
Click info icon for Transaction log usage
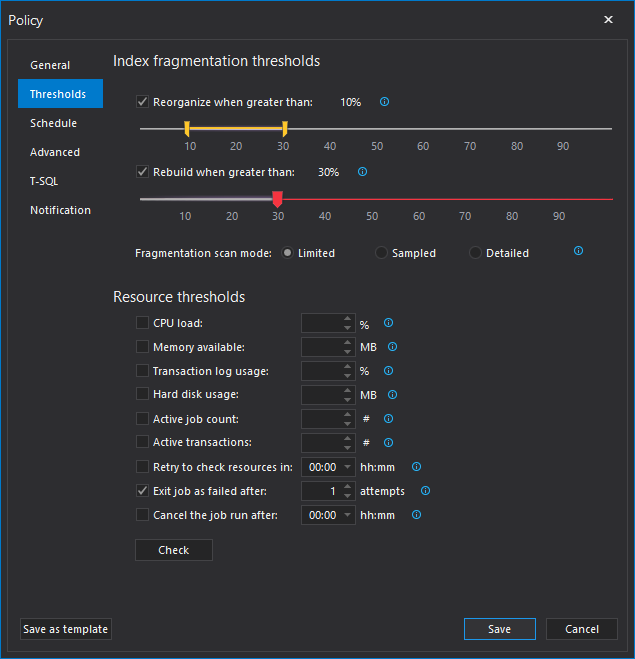click(388, 371)
